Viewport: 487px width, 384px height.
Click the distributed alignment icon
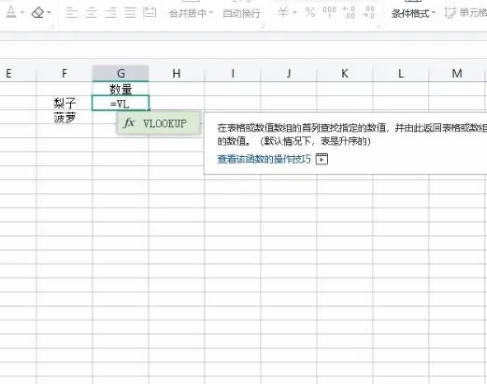[x=149, y=13]
